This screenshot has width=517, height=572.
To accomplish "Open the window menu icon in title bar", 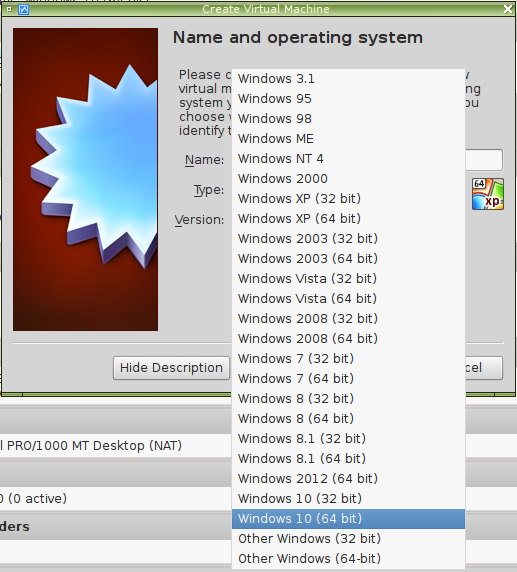I will 23,9.
